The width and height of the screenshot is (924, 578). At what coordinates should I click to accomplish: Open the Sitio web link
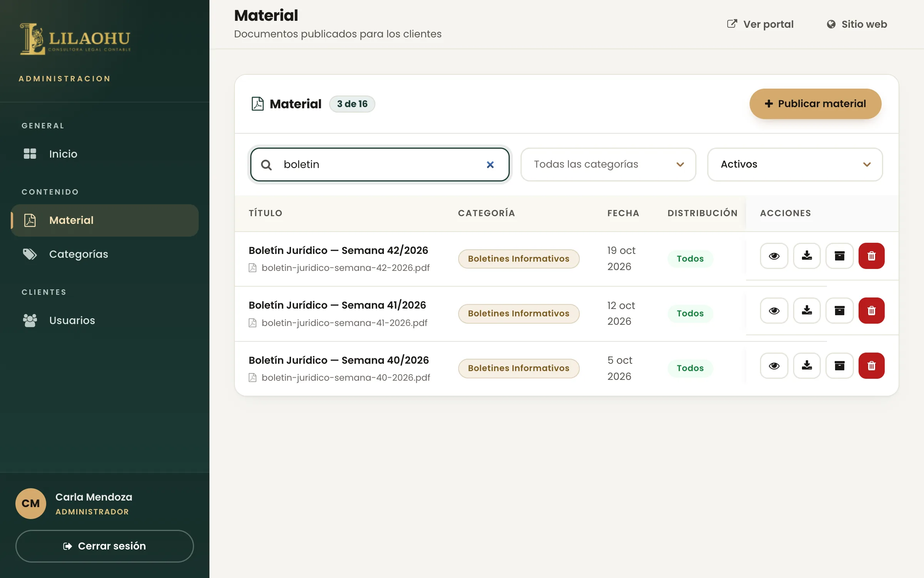[x=857, y=24]
